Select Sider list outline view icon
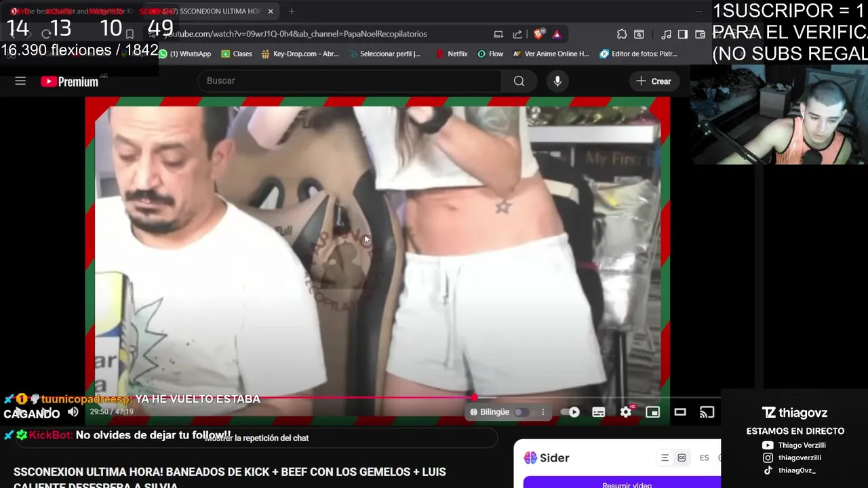 [x=665, y=458]
